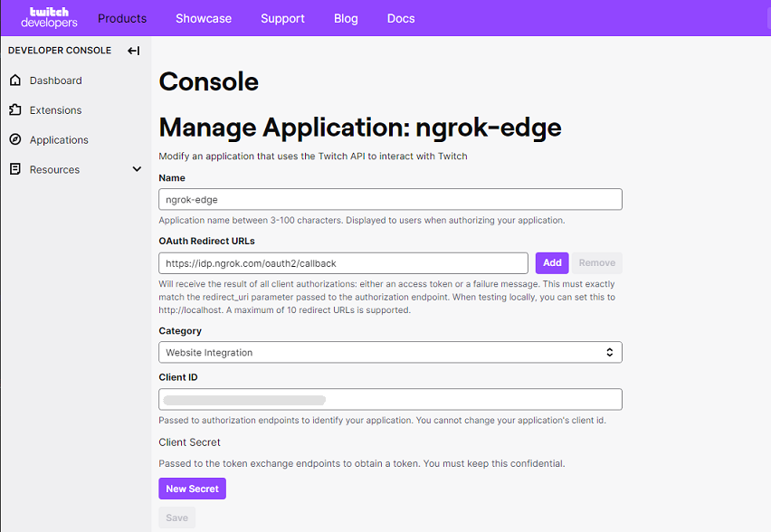
Task: Generate a New Secret
Action: click(x=192, y=489)
